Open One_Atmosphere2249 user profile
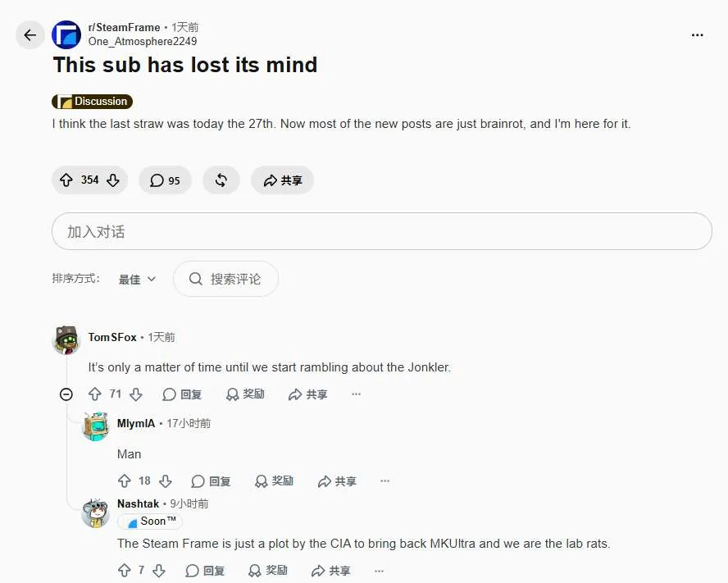 pyautogui.click(x=143, y=41)
